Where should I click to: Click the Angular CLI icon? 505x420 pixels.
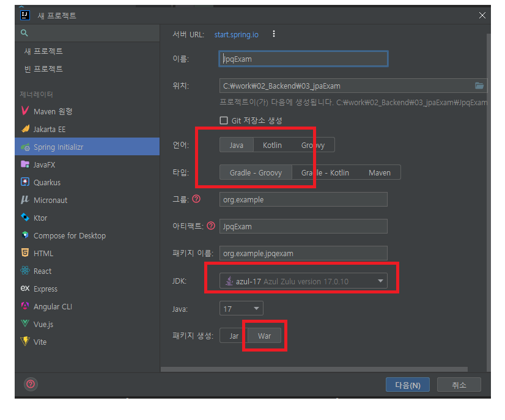tap(25, 306)
